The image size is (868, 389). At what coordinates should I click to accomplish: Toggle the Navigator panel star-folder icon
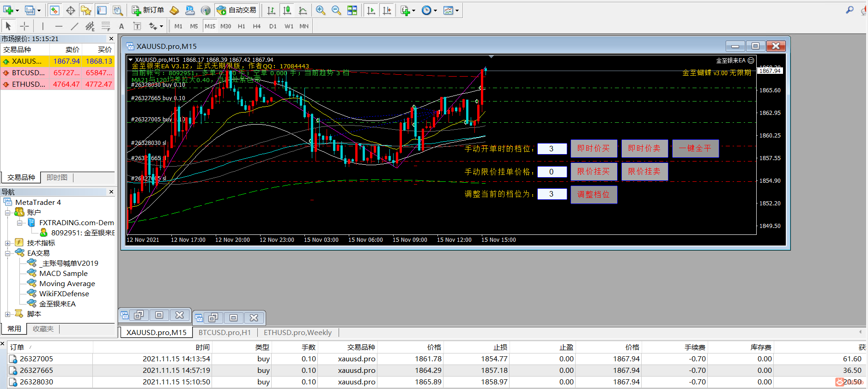click(86, 10)
